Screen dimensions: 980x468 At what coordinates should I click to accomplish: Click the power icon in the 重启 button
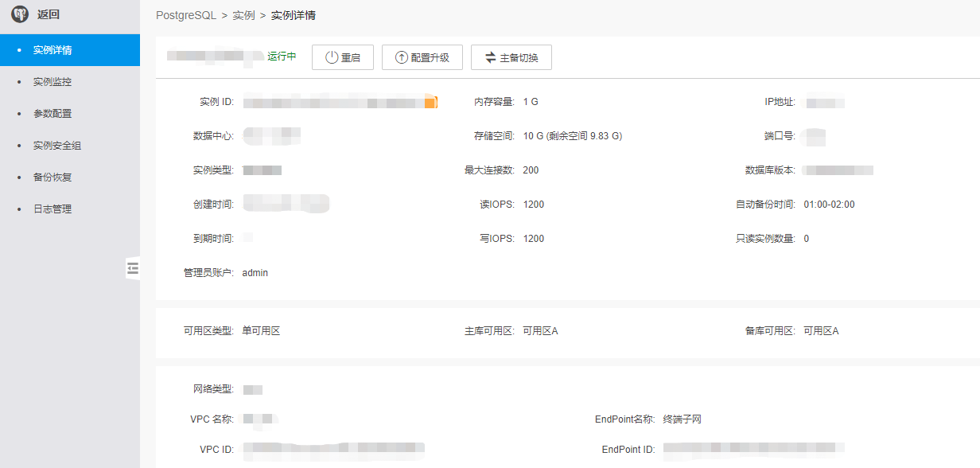[x=332, y=57]
